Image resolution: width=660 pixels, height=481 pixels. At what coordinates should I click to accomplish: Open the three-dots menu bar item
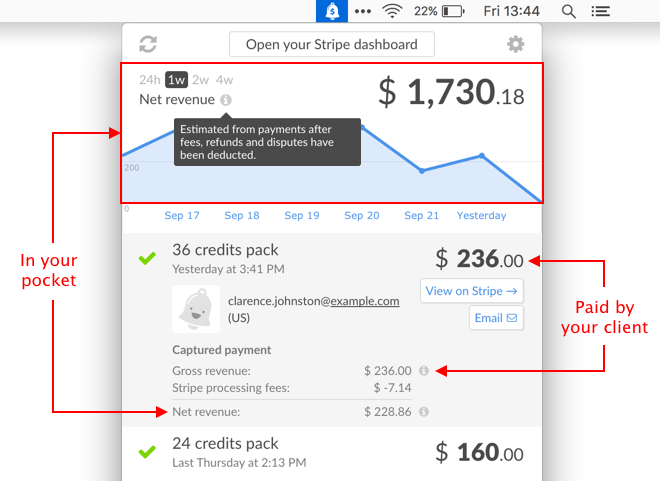tap(363, 11)
